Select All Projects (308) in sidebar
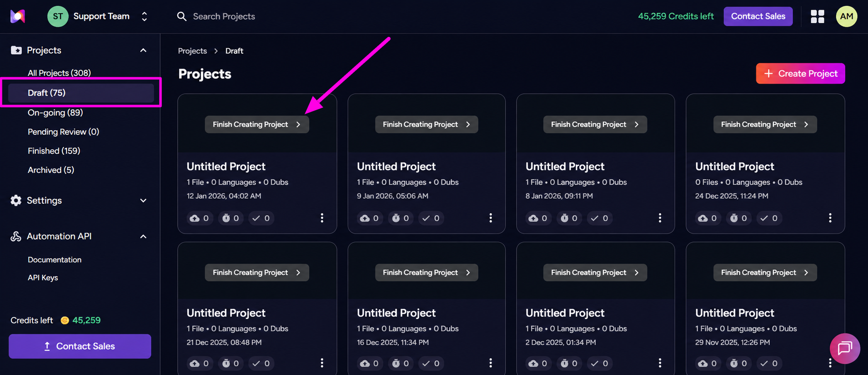 pyautogui.click(x=59, y=73)
